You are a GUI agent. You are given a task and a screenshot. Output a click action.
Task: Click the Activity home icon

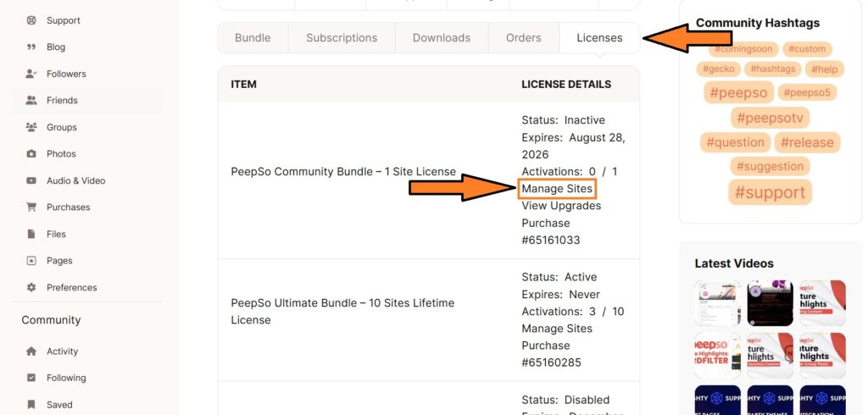(31, 351)
